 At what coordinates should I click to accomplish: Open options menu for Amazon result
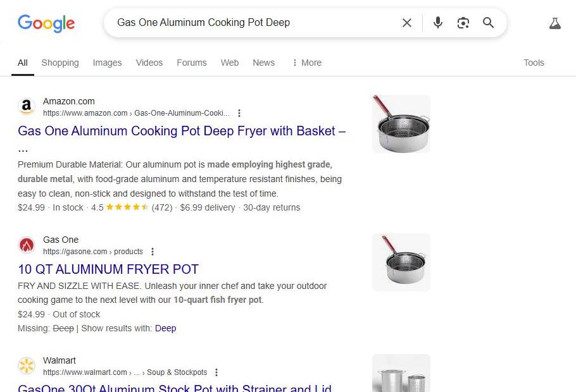pos(239,113)
